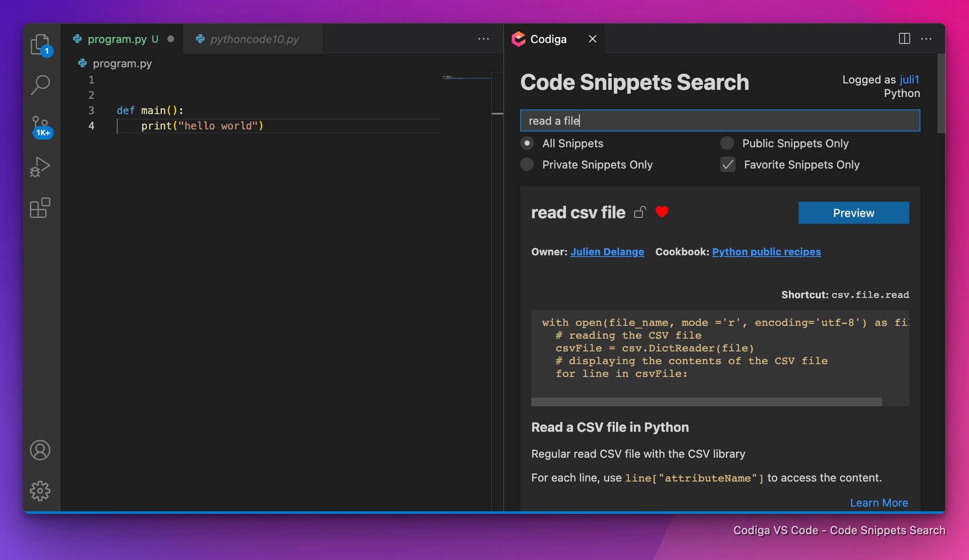Open Python public recipes cookbook
The image size is (969, 560).
click(766, 253)
